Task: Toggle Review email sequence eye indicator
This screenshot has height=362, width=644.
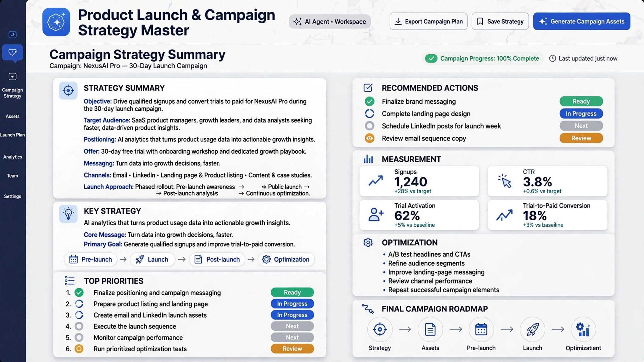Action: [x=369, y=138]
